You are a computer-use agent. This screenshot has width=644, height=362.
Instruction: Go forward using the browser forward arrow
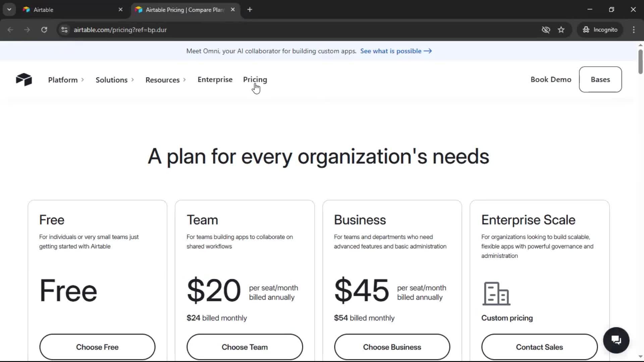click(x=27, y=29)
